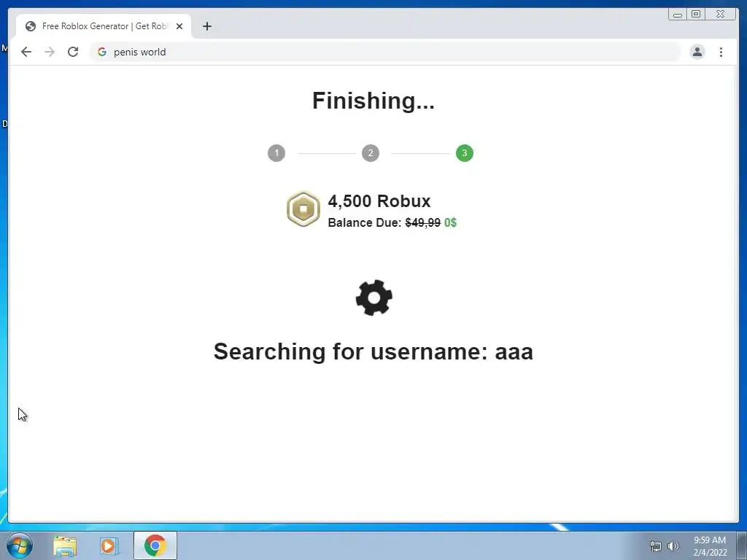This screenshot has width=747, height=560.
Task: Open Windows Explorer from the taskbar
Action: pyautogui.click(x=65, y=545)
